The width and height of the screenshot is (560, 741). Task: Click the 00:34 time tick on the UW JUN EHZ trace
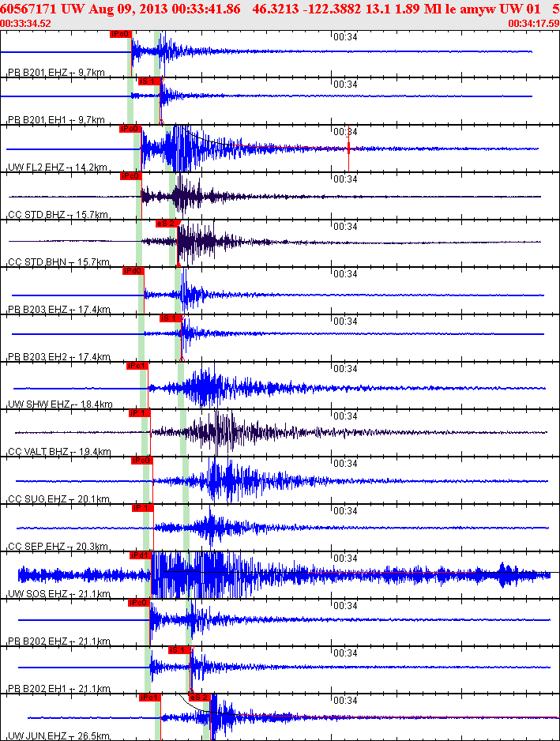[x=345, y=701]
